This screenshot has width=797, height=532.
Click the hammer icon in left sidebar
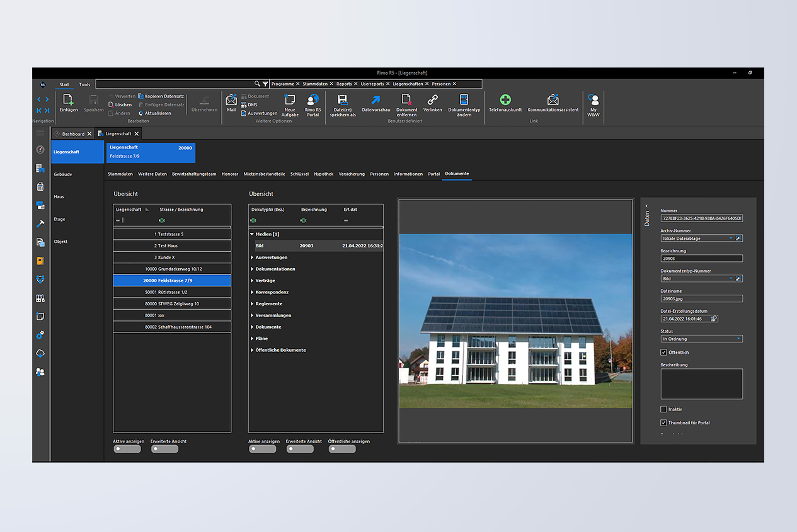click(40, 224)
